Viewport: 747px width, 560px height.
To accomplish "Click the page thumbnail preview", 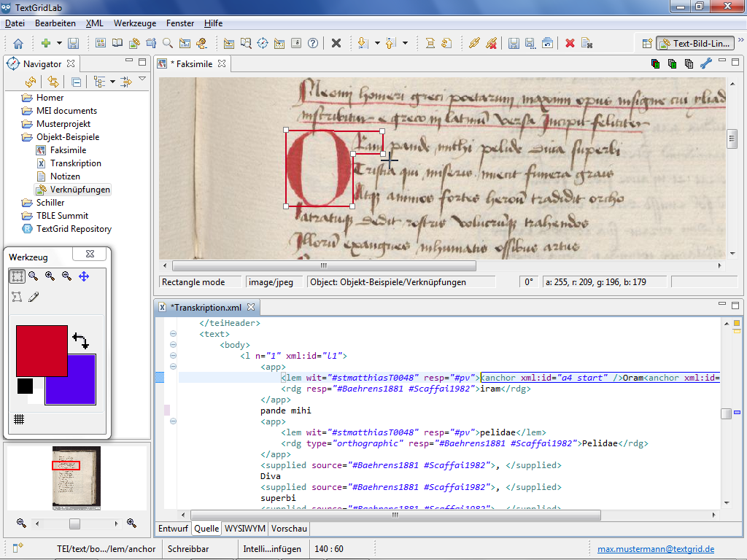I will (76, 478).
